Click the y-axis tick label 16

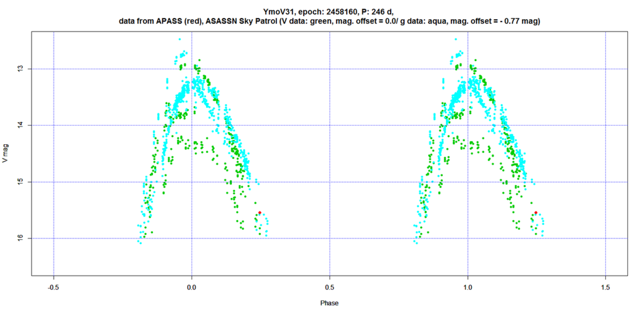(x=20, y=238)
